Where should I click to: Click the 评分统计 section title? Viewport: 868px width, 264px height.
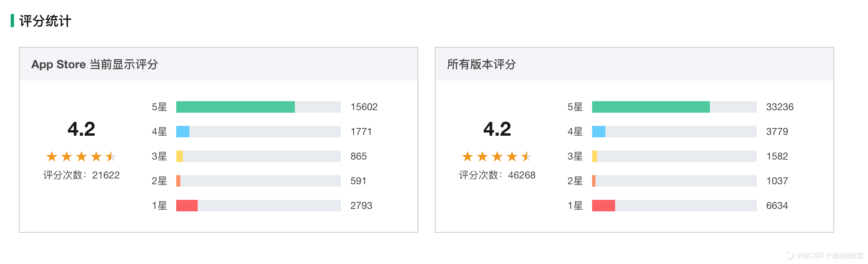pos(45,21)
